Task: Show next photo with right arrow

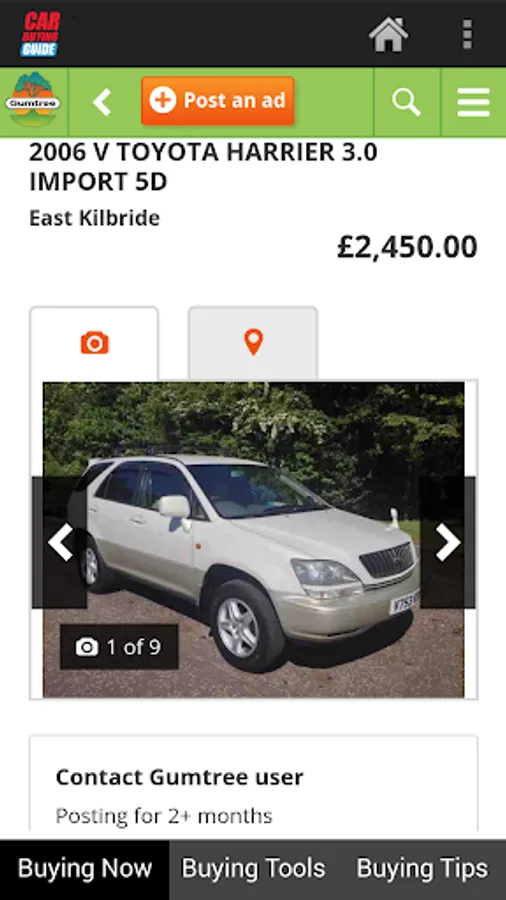Action: 447,542
